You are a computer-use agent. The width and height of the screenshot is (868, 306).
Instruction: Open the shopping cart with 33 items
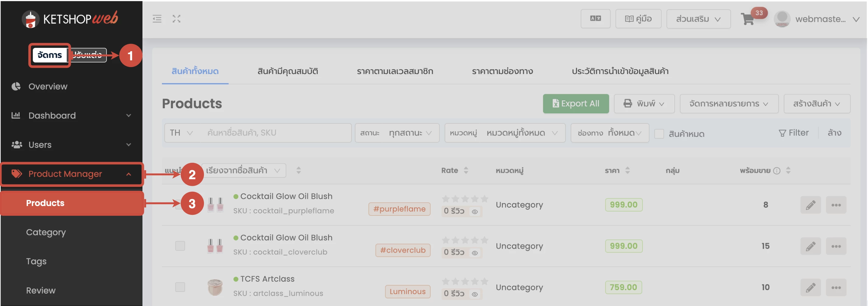(748, 19)
